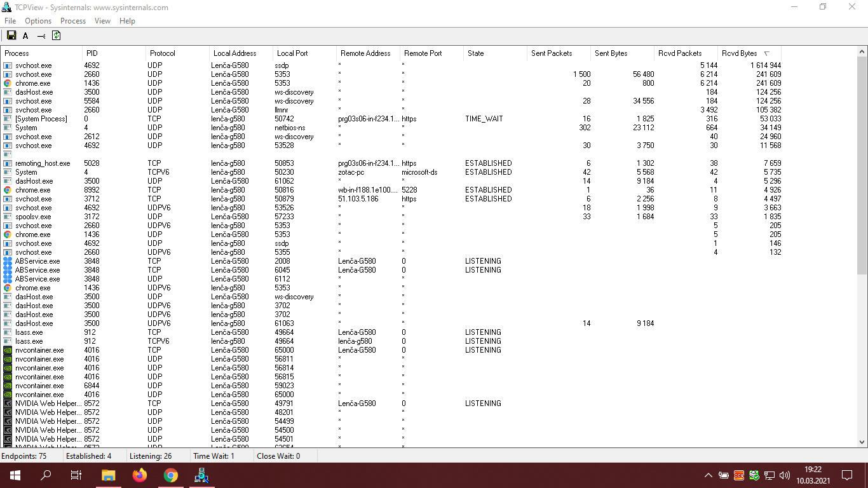Launch Firefox from the taskbar
868x488 pixels.
pos(140,475)
